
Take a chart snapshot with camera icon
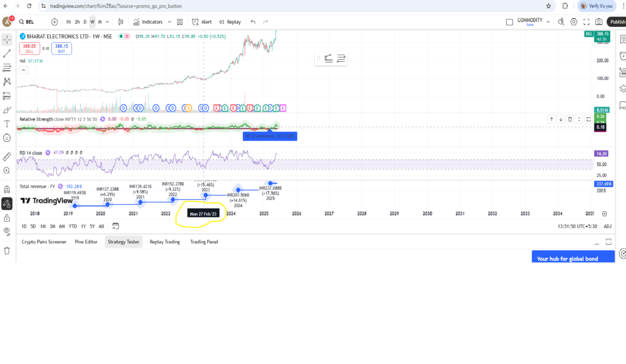click(599, 22)
